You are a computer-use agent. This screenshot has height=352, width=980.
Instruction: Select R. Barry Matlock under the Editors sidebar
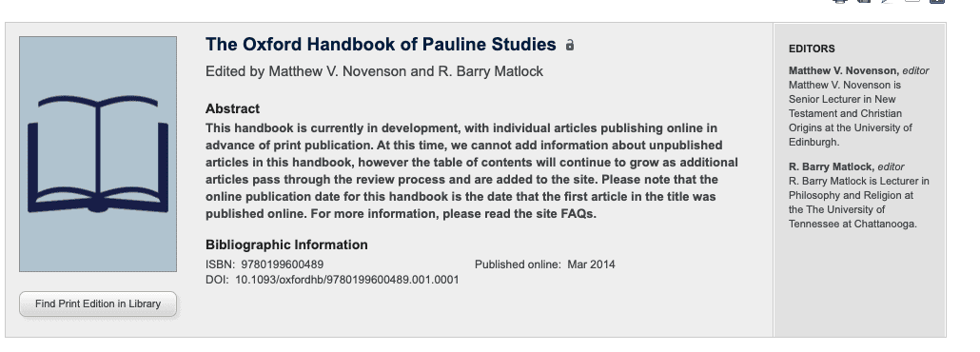(832, 166)
